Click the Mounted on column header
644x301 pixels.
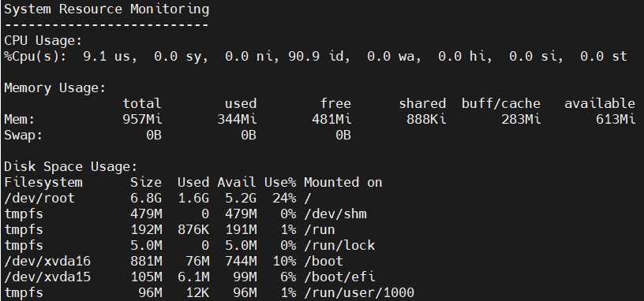point(343,183)
